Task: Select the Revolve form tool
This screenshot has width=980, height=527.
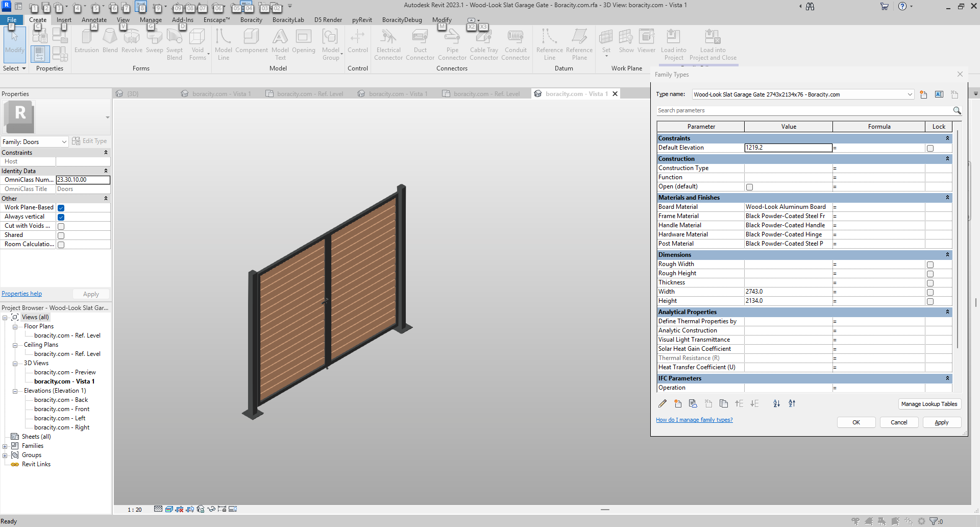Action: coord(132,41)
